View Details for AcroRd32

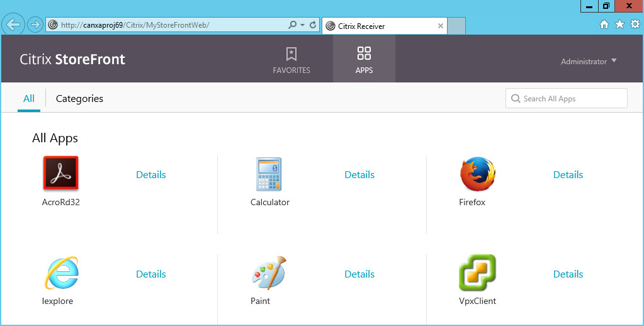pos(151,175)
